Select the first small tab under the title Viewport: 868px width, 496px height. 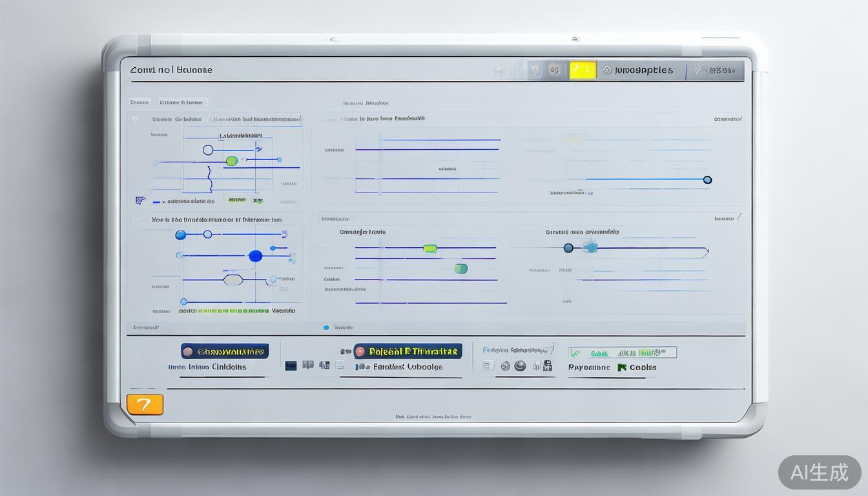click(139, 102)
